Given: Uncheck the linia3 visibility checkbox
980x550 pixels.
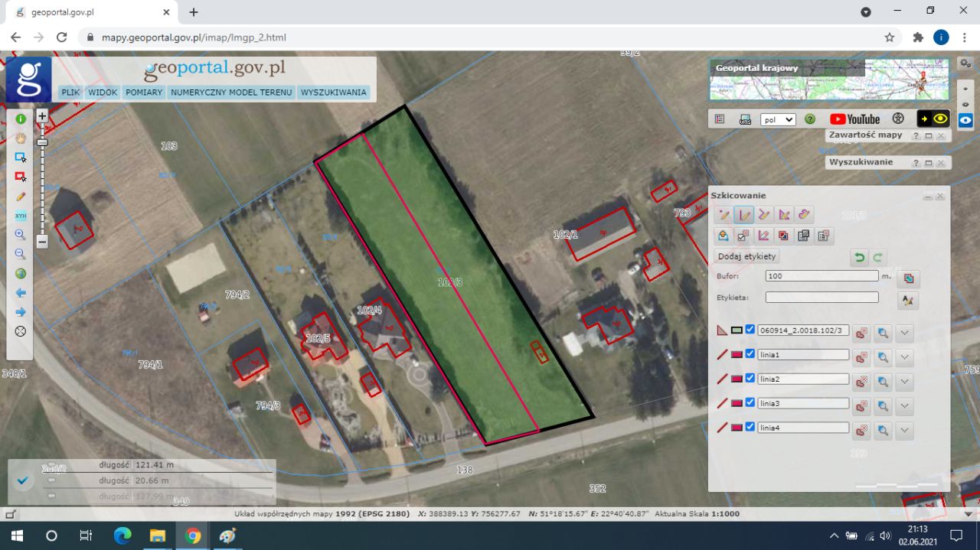Looking at the screenshot, I should point(750,402).
